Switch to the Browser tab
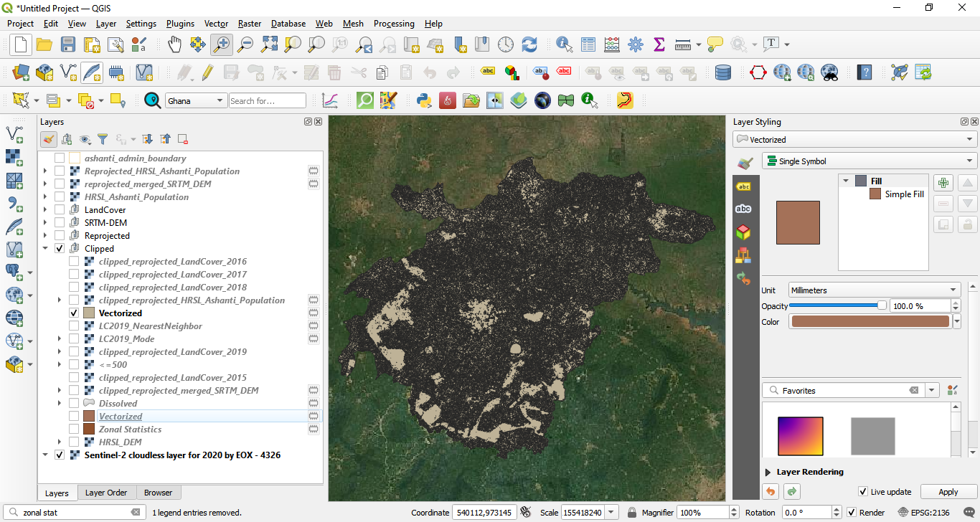Screen dimensions: 980x522 coord(158,493)
